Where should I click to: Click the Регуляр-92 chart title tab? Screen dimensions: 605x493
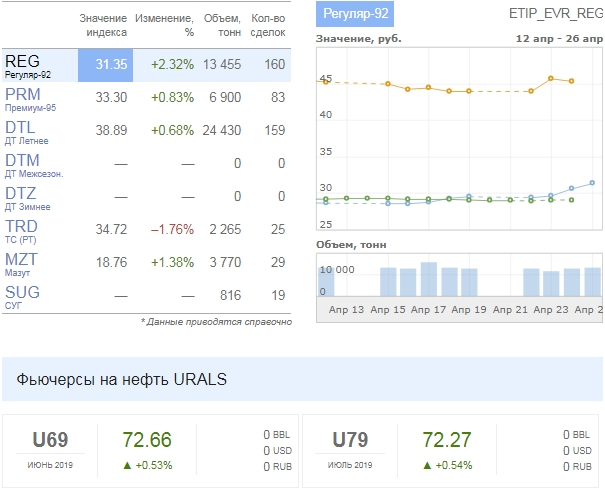point(355,13)
